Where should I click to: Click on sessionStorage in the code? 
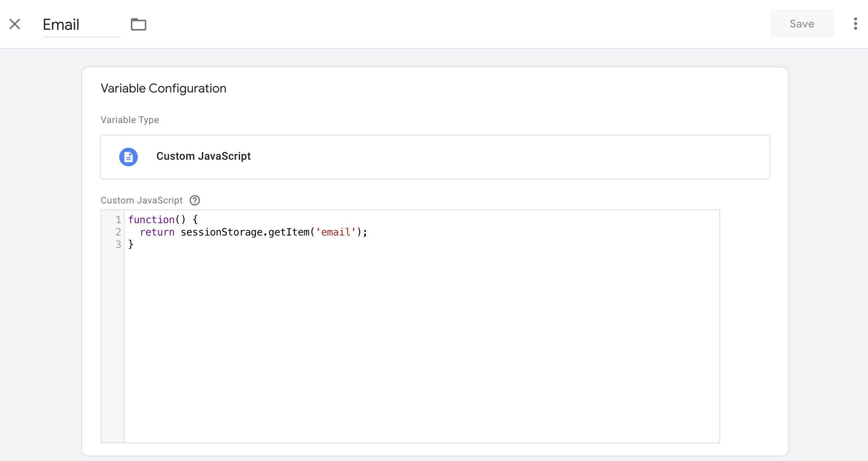221,232
